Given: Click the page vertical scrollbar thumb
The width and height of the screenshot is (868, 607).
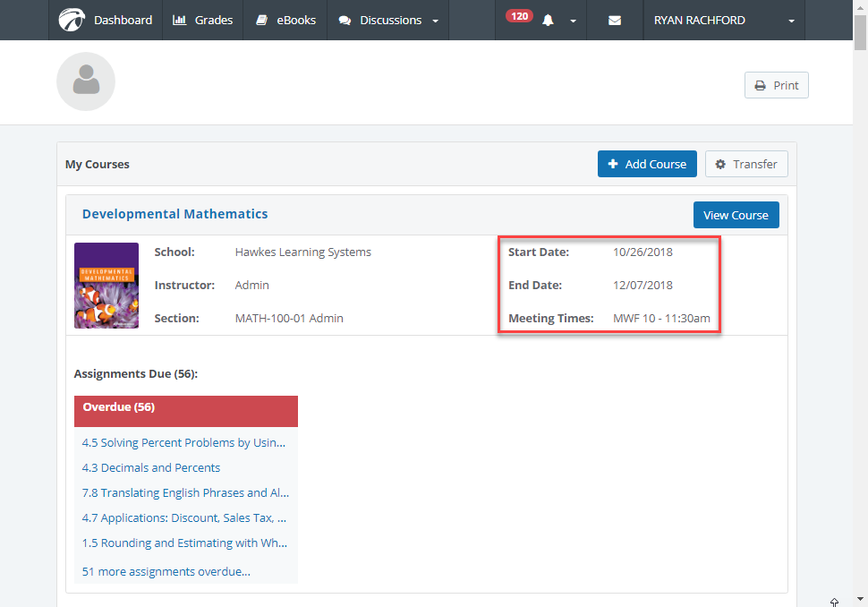Looking at the screenshot, I should [860, 31].
